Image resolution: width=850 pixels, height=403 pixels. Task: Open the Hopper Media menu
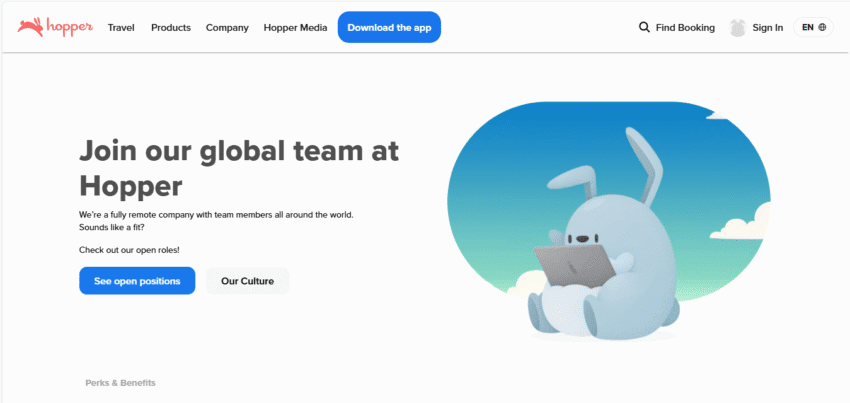click(x=295, y=28)
